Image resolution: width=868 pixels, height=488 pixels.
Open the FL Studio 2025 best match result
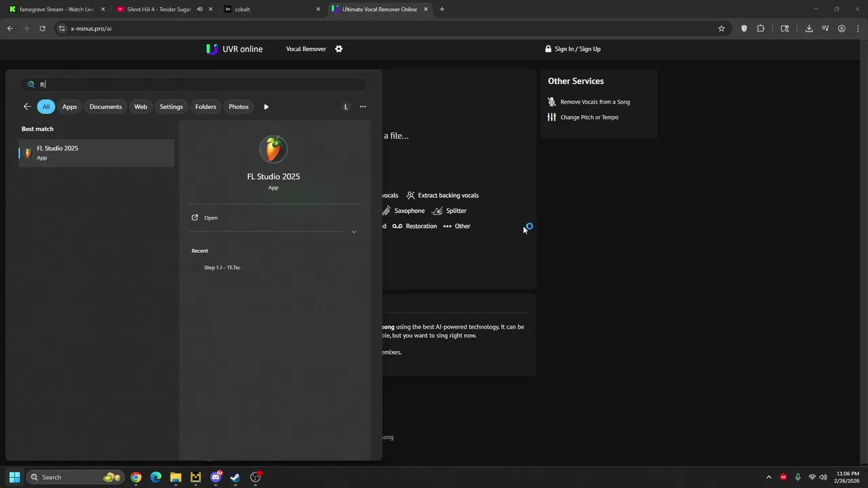click(96, 152)
